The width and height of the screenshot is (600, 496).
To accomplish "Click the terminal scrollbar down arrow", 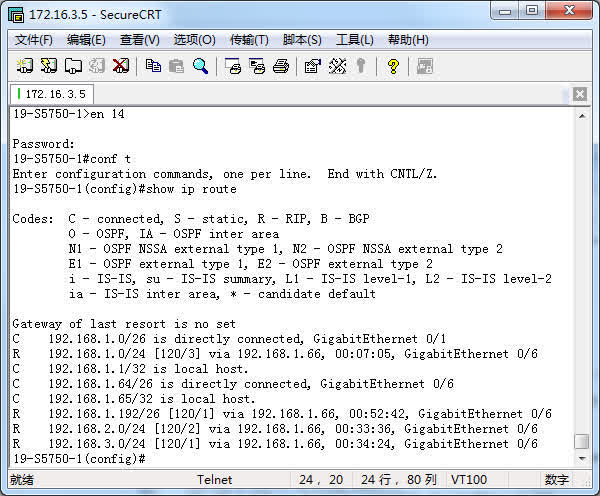I will (x=582, y=459).
